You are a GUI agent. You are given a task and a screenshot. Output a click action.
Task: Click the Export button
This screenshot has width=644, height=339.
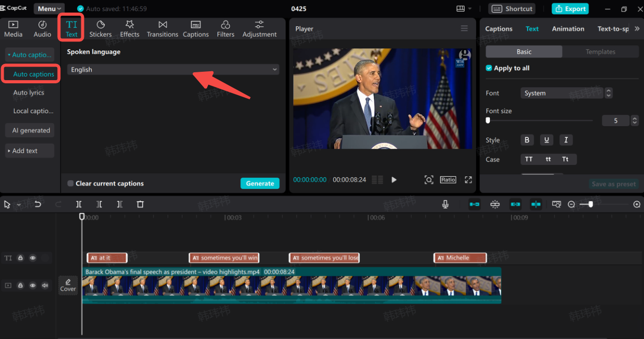tap(570, 8)
